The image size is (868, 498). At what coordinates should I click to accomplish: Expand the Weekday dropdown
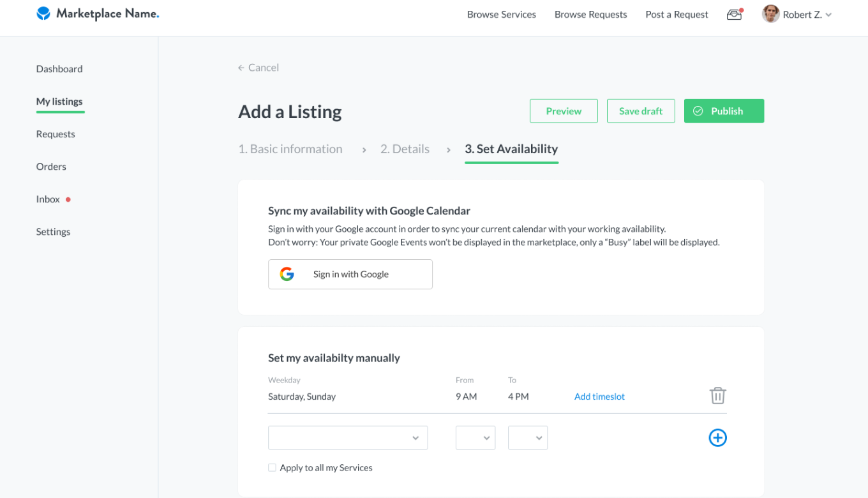click(348, 438)
